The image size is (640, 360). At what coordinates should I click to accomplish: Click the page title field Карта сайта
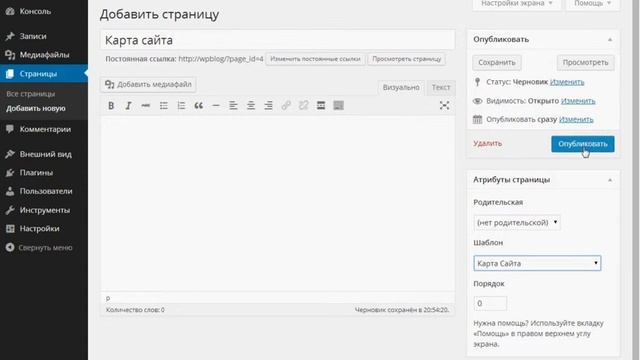tap(278, 40)
